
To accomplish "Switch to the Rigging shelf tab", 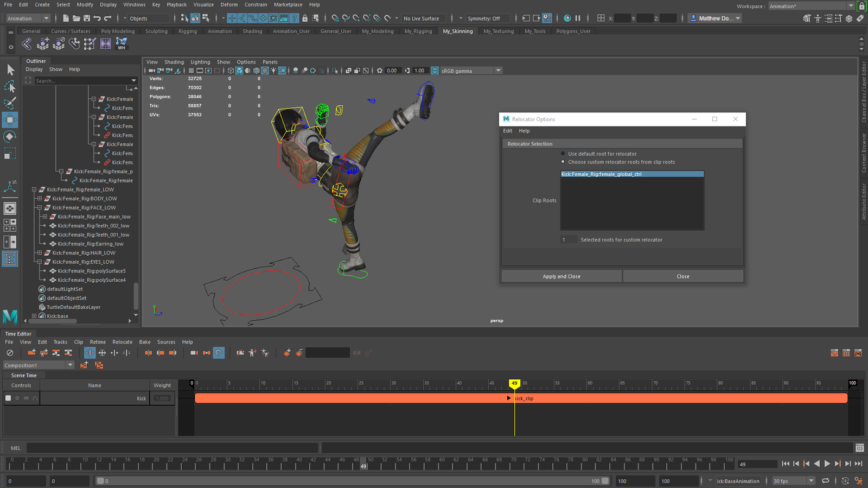I will click(x=188, y=31).
